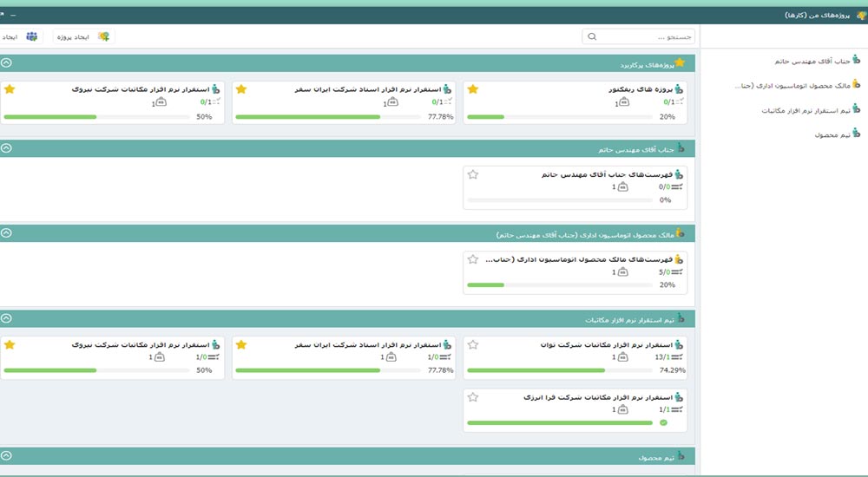Click the progress bar on پروژه های ریفکتور card
Image resolution: width=868 pixels, height=477 pixels.
click(x=560, y=117)
